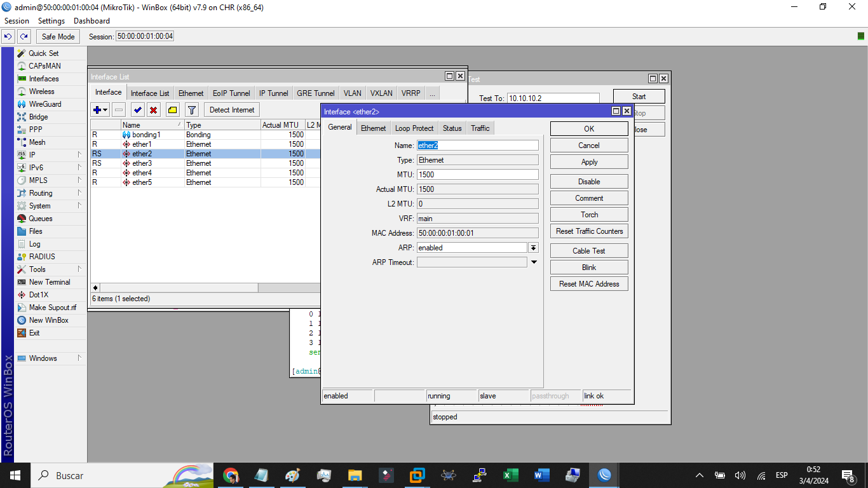
Task: Open the ARP dropdown arrow
Action: (534, 248)
